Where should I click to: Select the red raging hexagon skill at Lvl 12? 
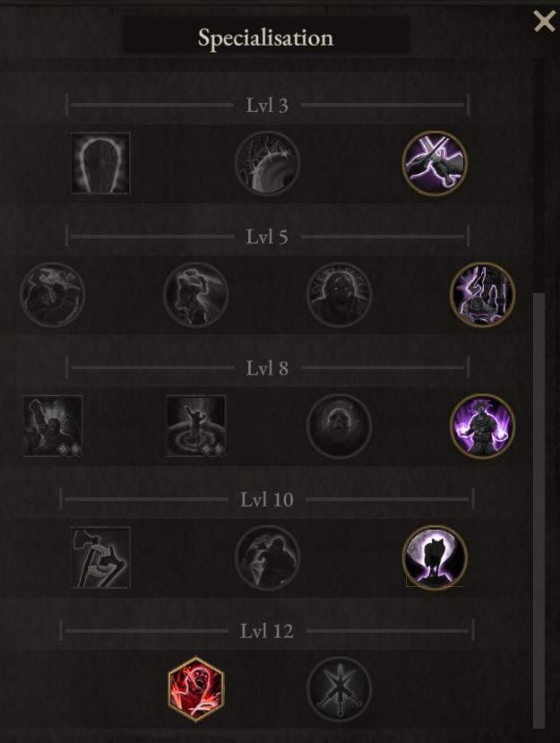coord(195,689)
